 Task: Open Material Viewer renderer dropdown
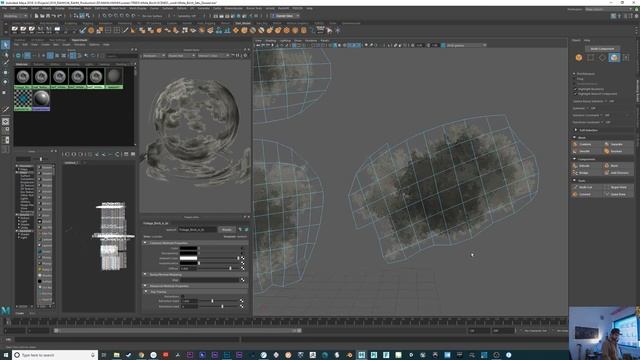(x=154, y=56)
